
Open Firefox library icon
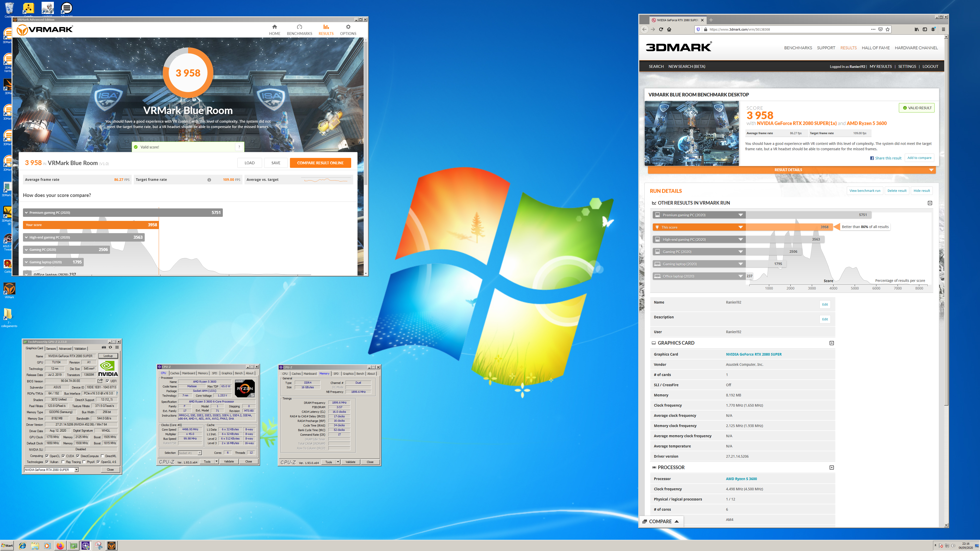click(916, 29)
